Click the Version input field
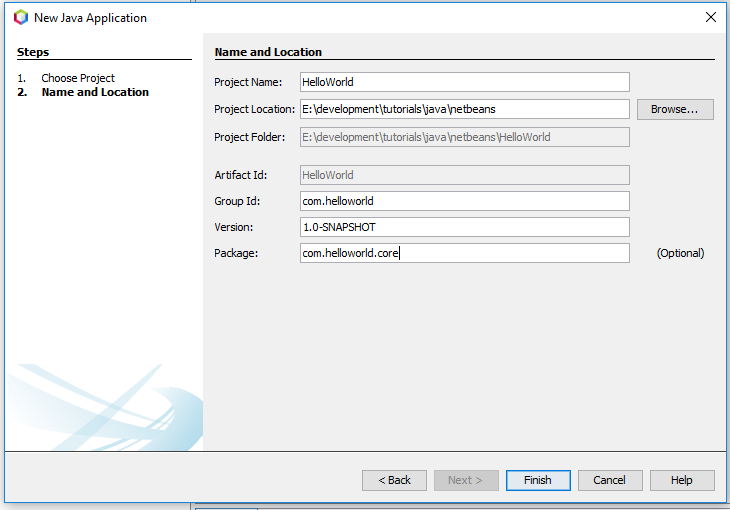The image size is (730, 510). (x=465, y=227)
